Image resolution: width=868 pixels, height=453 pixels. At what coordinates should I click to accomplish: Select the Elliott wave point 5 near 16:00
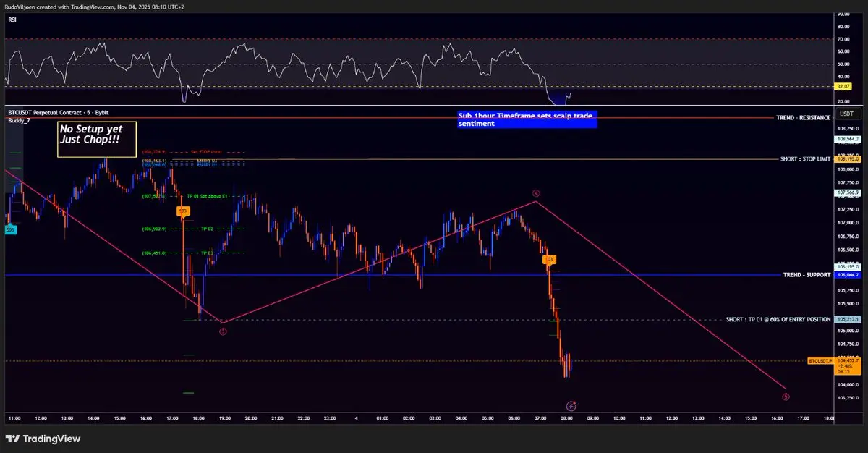(786, 397)
